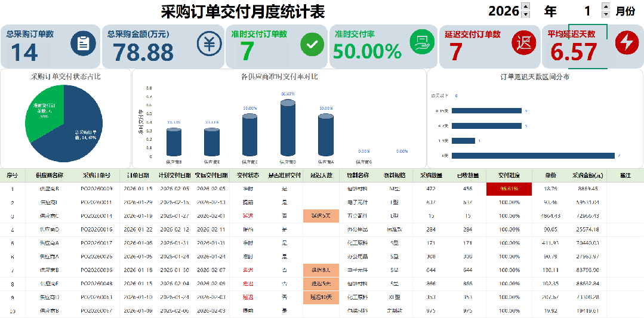Select the month value 1

[587, 11]
